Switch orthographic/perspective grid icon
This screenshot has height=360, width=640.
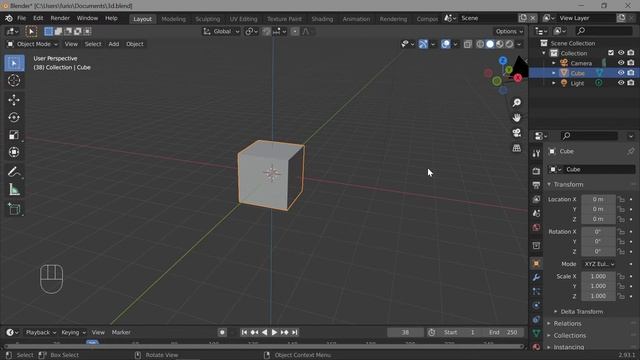point(517,148)
